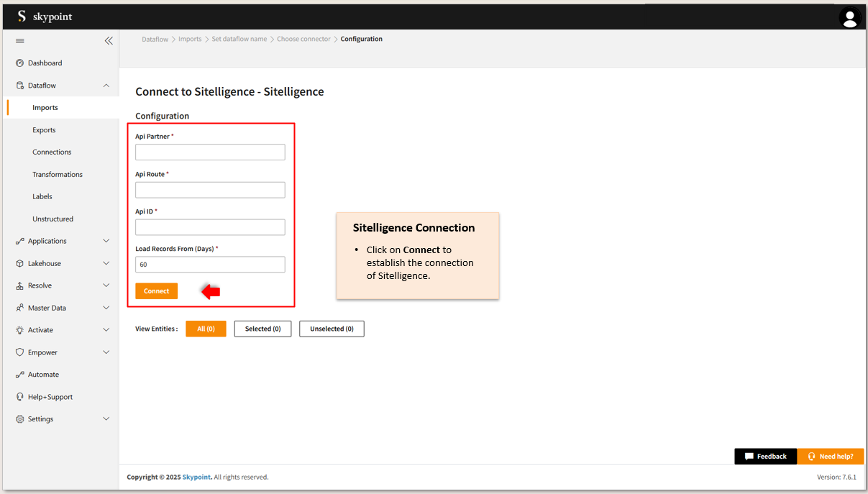The width and height of the screenshot is (868, 494).
Task: Expand the Settings menu section
Action: [x=106, y=419]
